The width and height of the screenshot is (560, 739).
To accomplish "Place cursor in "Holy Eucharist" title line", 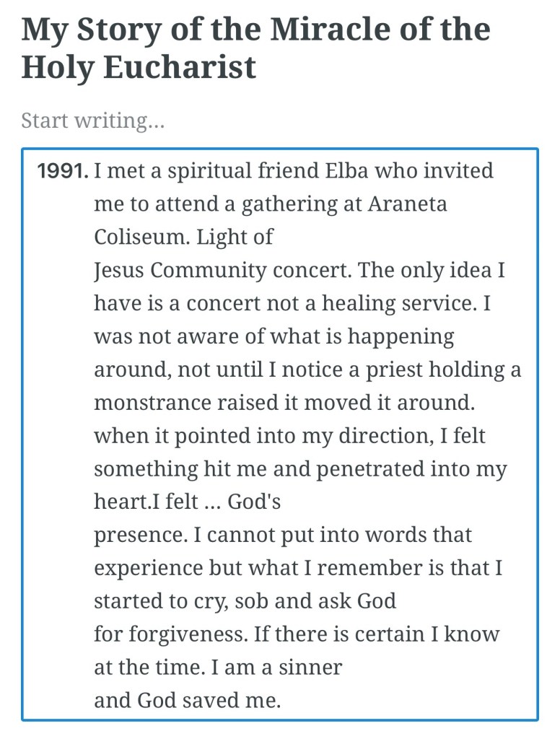I will [x=139, y=66].
